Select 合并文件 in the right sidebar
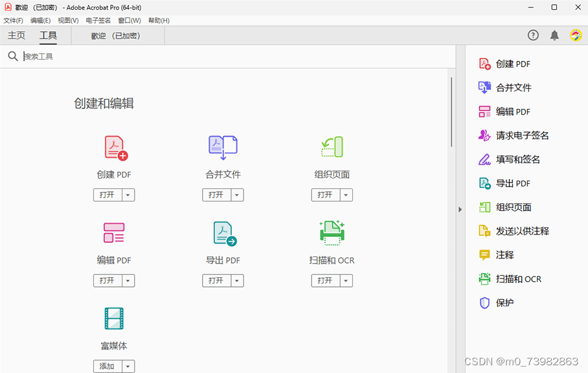 [x=504, y=87]
